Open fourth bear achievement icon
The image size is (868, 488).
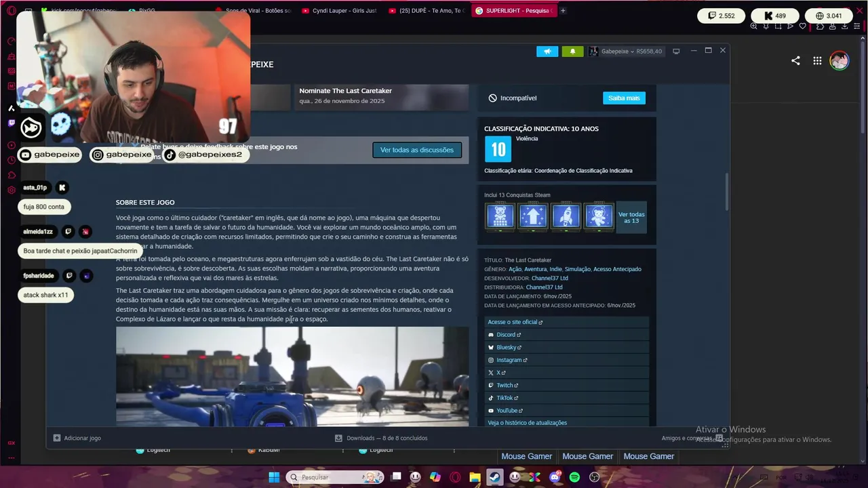coord(599,216)
